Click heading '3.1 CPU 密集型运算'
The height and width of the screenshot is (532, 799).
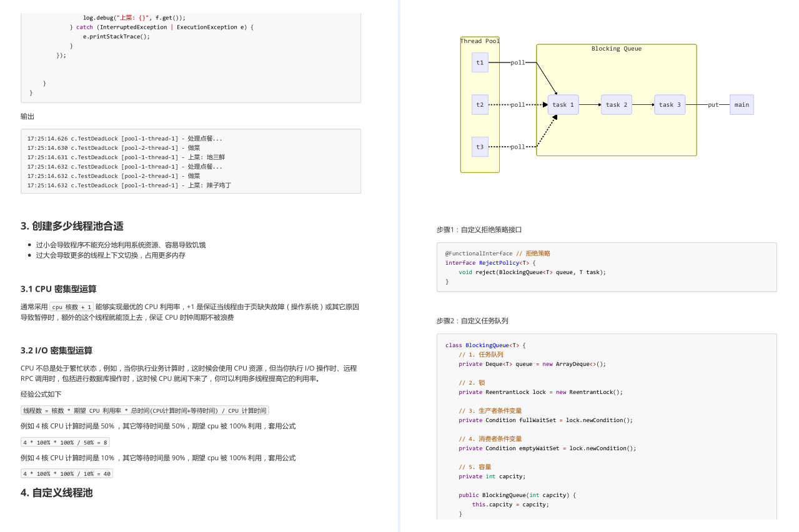59,289
